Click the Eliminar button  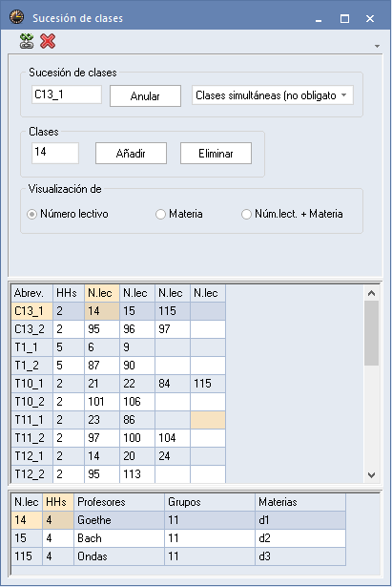(x=216, y=153)
